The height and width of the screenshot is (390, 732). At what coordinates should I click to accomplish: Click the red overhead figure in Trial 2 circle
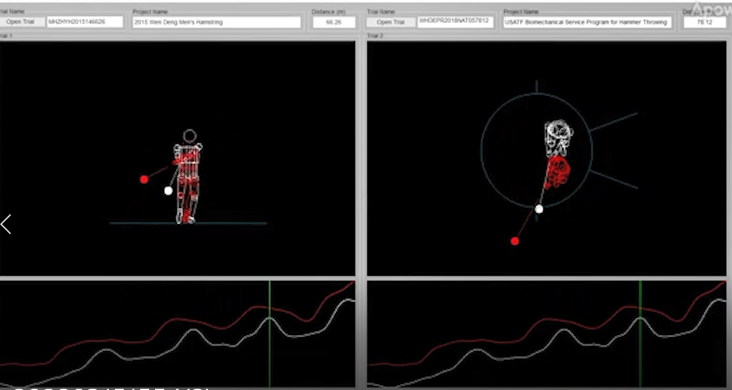(557, 172)
